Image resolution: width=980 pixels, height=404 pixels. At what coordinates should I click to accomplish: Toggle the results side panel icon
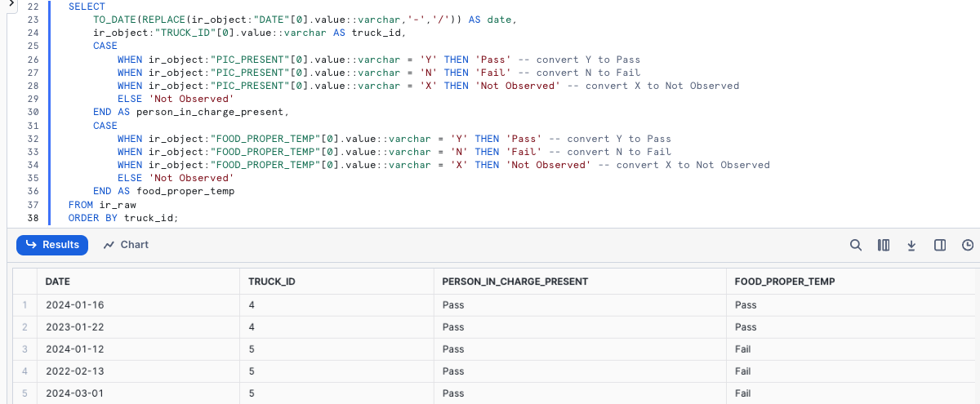(940, 245)
